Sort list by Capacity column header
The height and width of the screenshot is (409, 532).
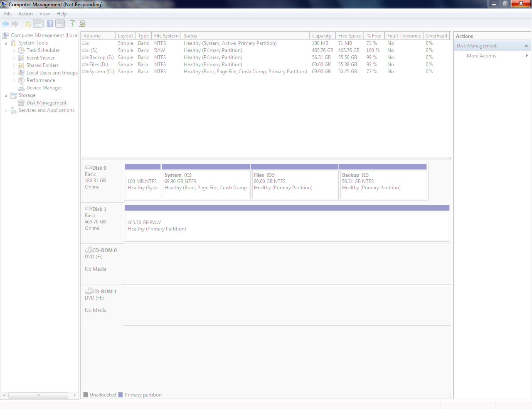pyautogui.click(x=322, y=36)
